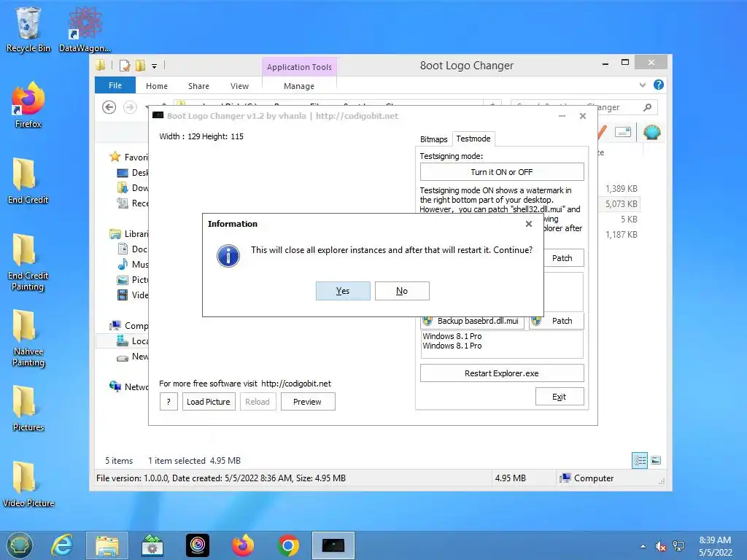Click the Preview button
Image resolution: width=747 pixels, height=560 pixels.
coord(308,402)
